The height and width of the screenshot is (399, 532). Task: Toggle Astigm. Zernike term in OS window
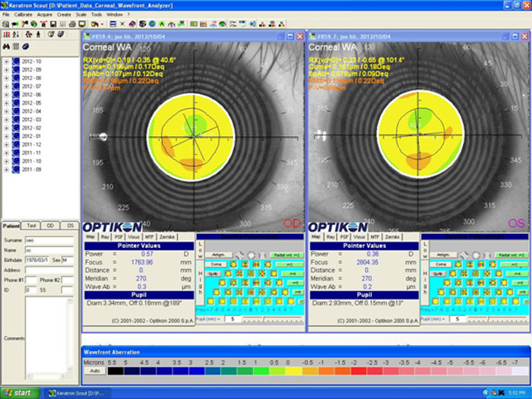pyautogui.click(x=443, y=255)
